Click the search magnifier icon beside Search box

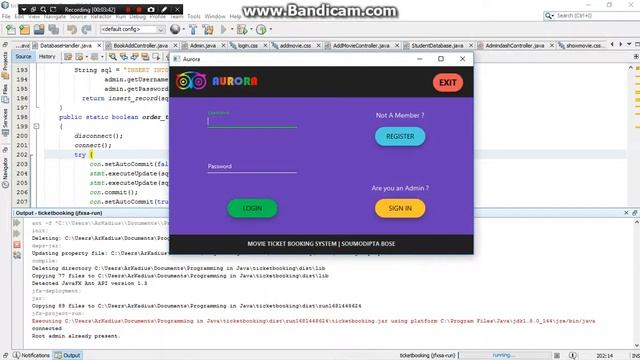tap(549, 16)
